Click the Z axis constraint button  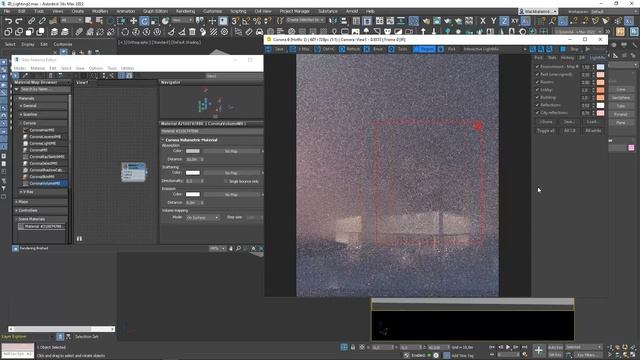(504, 20)
